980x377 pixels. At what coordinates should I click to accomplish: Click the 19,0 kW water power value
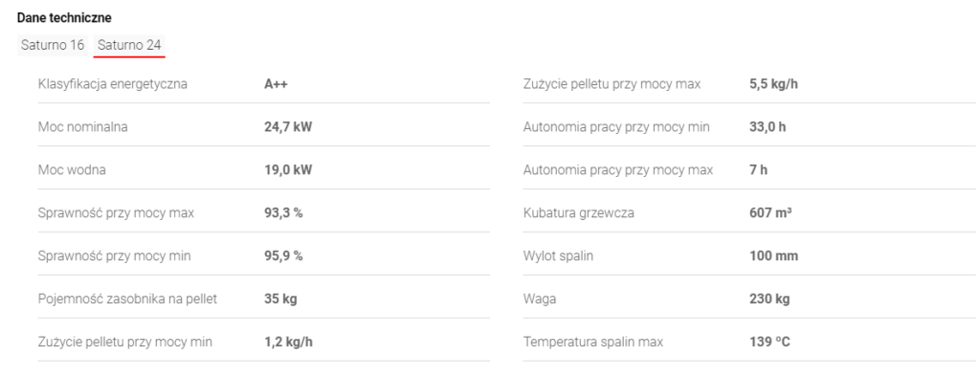pyautogui.click(x=288, y=170)
